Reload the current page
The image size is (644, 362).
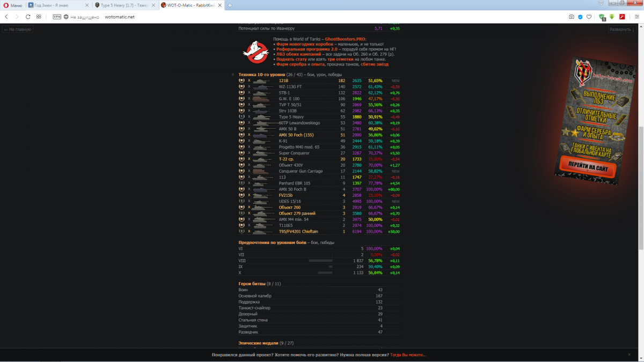[28, 17]
